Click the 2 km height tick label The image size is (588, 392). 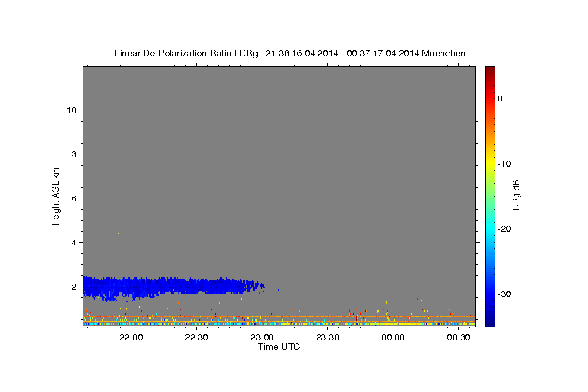click(73, 286)
